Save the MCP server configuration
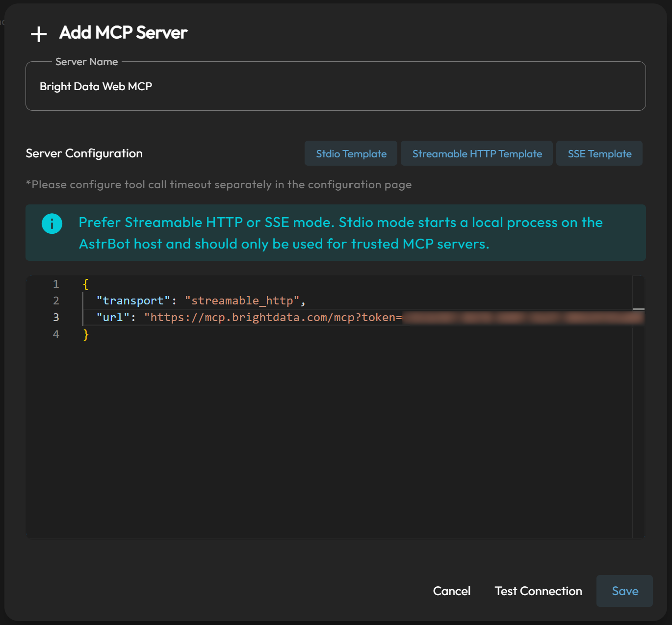This screenshot has height=625, width=672. [624, 591]
